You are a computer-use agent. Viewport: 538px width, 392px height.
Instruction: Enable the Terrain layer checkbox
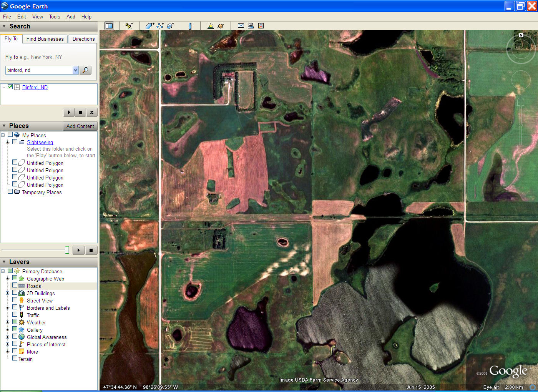(x=15, y=359)
